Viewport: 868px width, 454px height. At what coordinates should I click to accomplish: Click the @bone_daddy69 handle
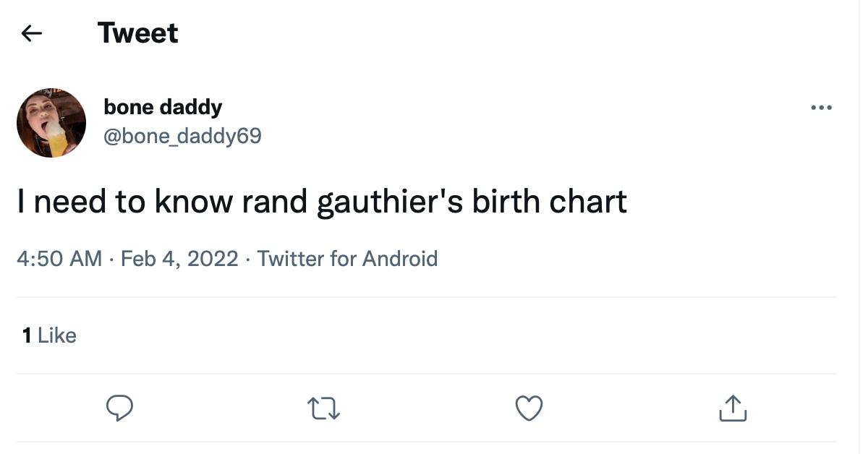[183, 134]
